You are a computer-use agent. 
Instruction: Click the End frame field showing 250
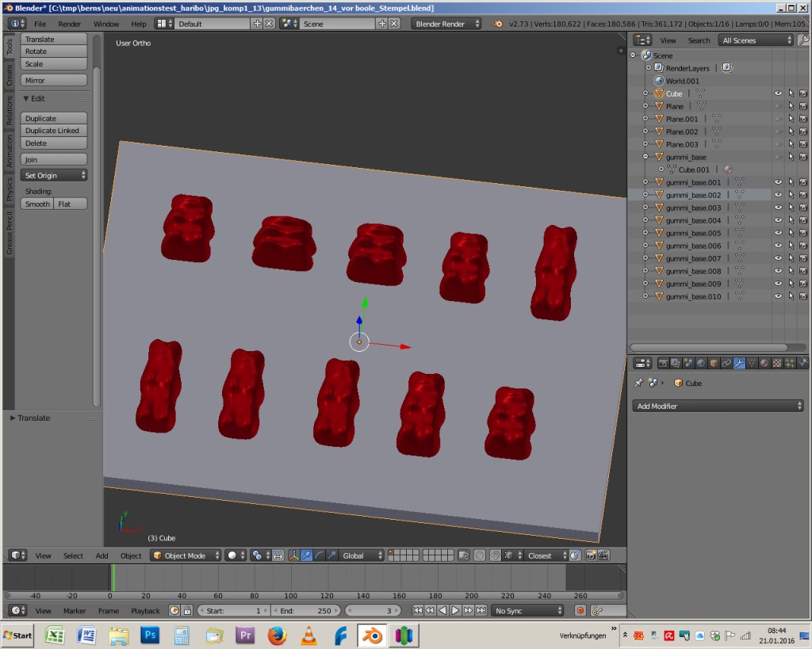(306, 610)
